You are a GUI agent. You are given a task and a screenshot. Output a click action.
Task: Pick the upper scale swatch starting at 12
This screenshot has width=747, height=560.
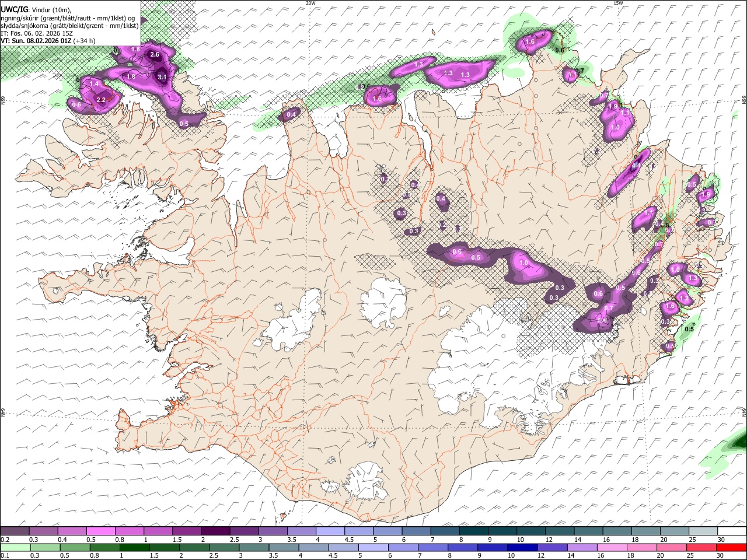click(560, 531)
